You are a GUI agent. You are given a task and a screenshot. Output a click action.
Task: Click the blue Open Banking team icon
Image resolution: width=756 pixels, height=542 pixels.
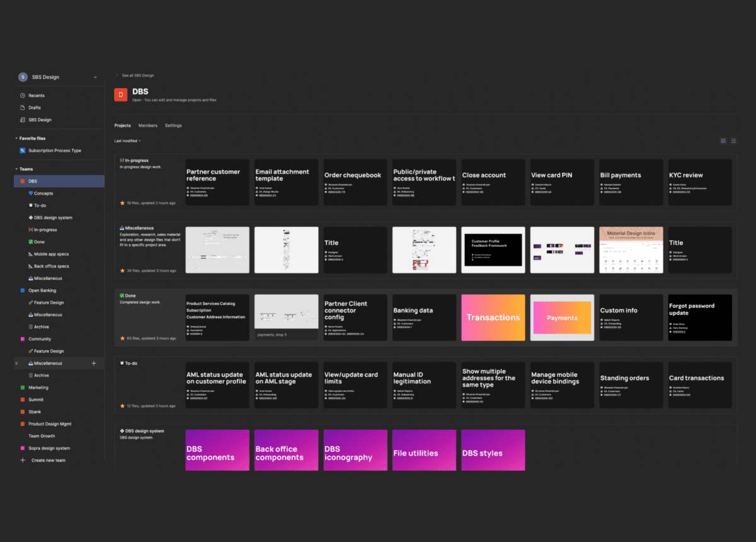click(x=23, y=291)
